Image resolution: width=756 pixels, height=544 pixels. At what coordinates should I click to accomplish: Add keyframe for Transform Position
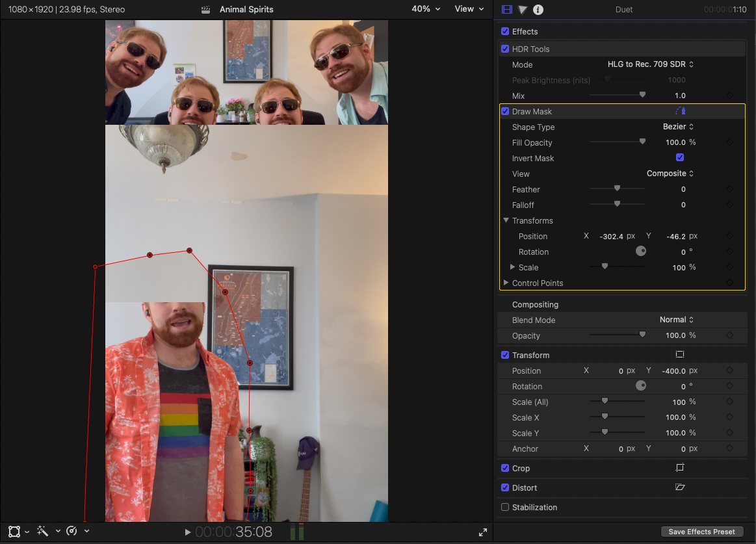[729, 370]
